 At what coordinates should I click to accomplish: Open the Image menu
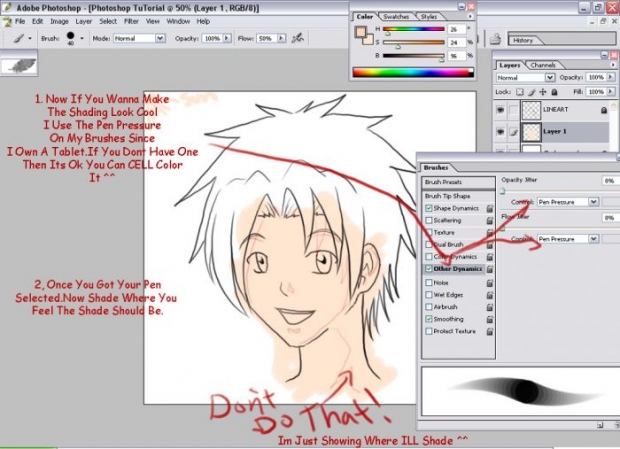pos(59,21)
